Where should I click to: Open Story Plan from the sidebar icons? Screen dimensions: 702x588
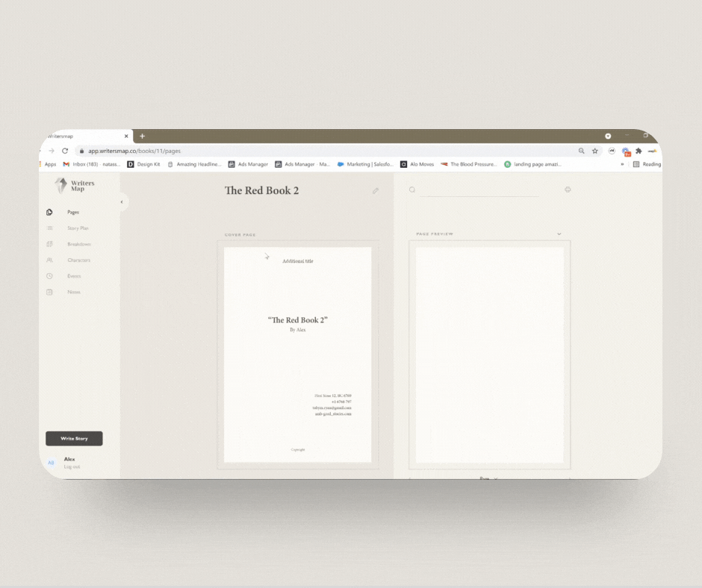49,228
